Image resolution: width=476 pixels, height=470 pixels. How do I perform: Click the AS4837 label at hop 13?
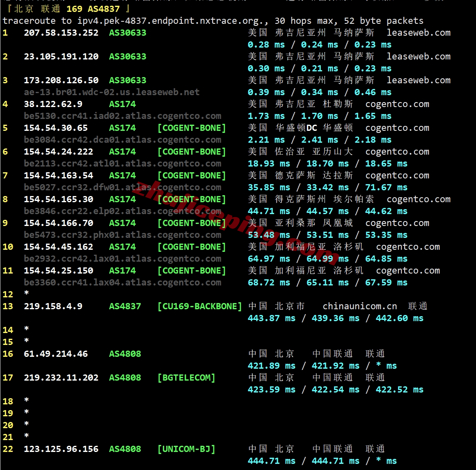[125, 306]
